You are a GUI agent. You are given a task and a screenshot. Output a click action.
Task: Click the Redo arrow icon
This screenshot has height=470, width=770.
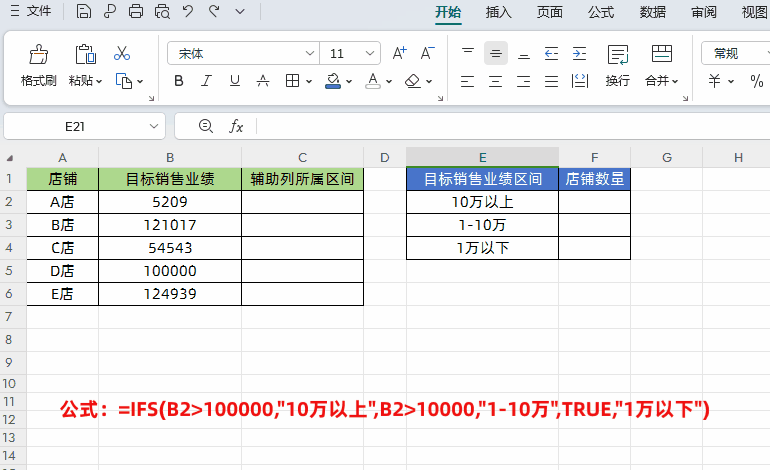pos(214,11)
